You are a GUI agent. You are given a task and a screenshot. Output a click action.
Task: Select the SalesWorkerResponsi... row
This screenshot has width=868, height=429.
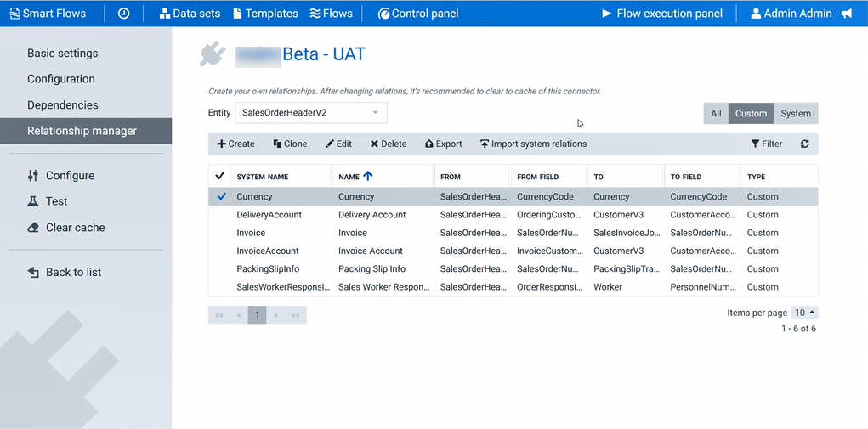point(513,287)
